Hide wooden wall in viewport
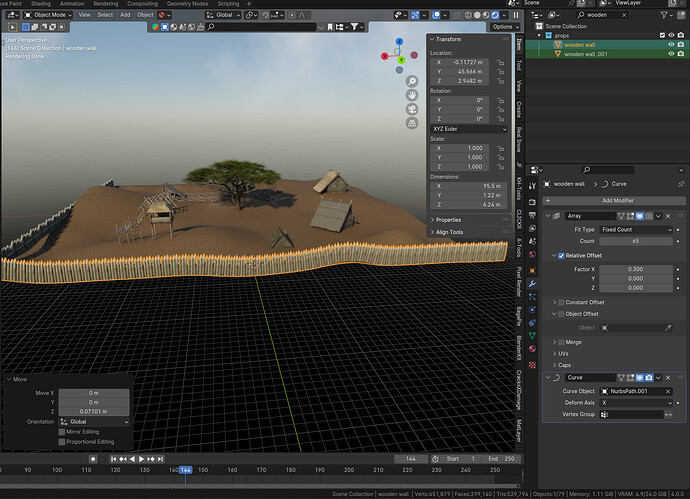Image resolution: width=690 pixels, height=499 pixels. coord(671,44)
